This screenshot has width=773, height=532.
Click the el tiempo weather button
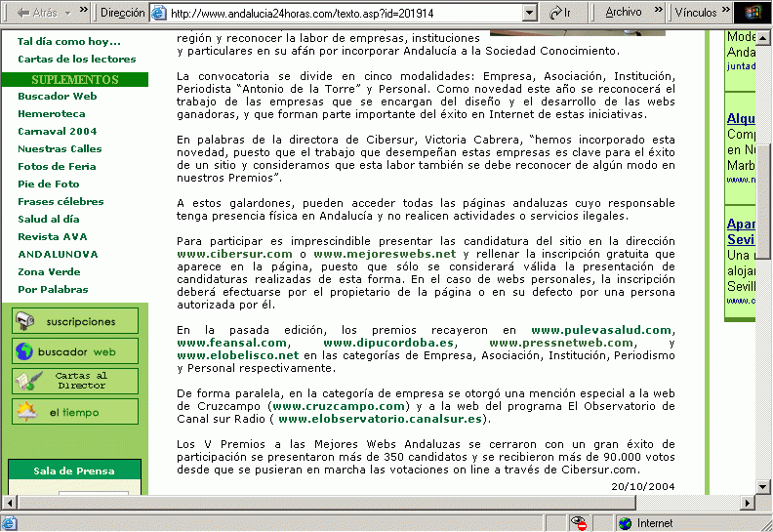pyautogui.click(x=75, y=412)
